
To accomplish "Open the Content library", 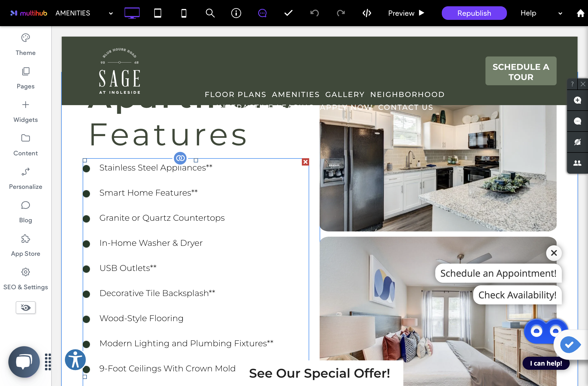I will coord(26,145).
